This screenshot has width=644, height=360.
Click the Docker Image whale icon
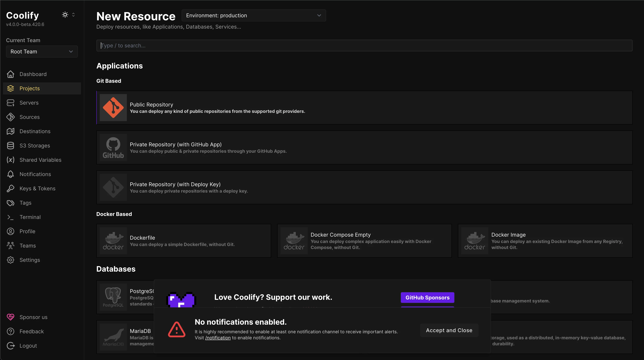point(474,241)
